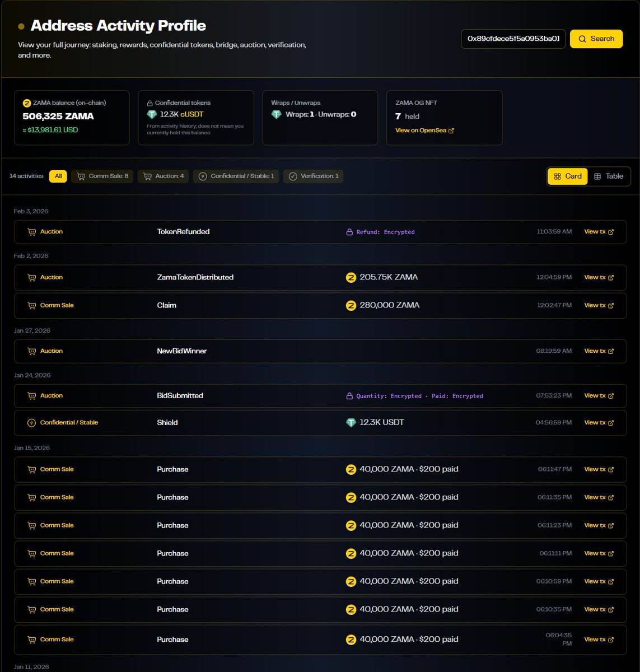
Task: View tx for Shield row
Action: 599,423
